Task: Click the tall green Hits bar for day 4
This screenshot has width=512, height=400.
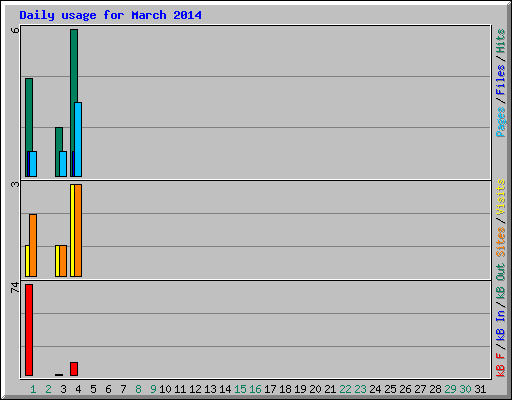Action: [74, 103]
